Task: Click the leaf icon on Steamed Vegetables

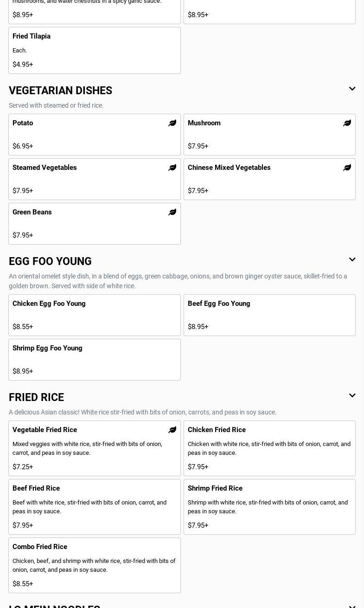Action: click(x=172, y=168)
